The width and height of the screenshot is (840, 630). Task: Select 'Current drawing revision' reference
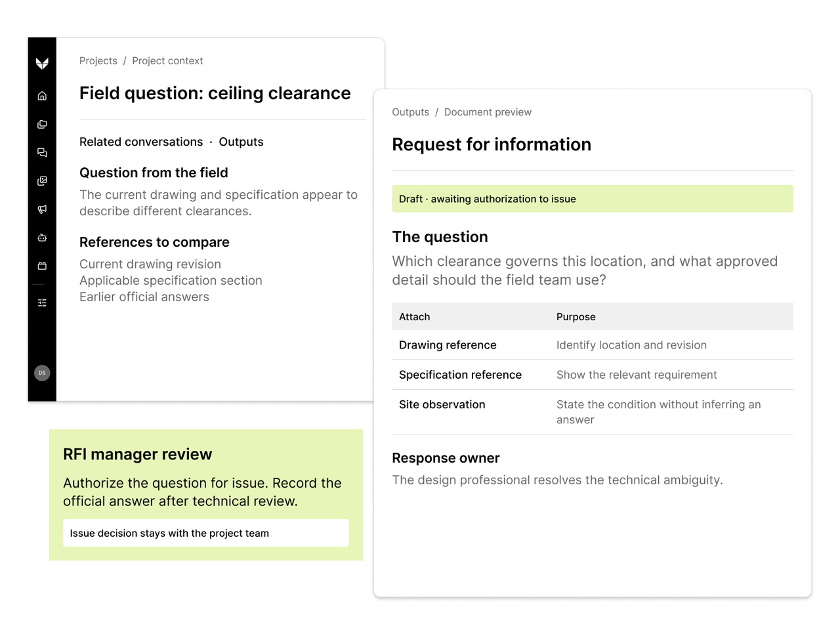point(150,264)
